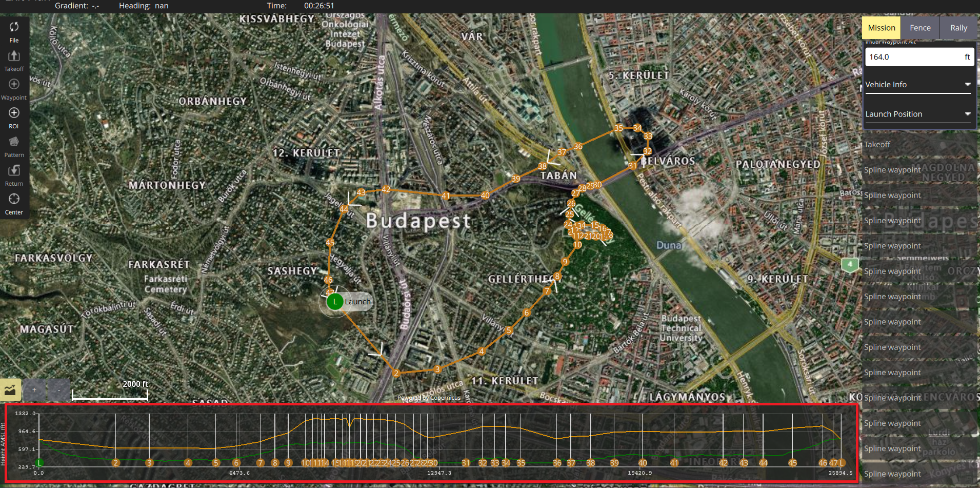Select waypoint 2 on the map
The width and height of the screenshot is (980, 488).
point(396,374)
